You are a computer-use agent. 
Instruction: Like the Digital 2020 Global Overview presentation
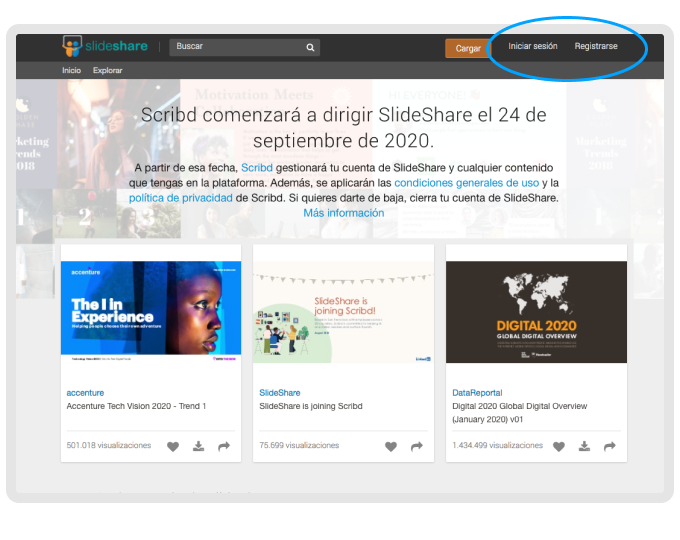(x=559, y=446)
